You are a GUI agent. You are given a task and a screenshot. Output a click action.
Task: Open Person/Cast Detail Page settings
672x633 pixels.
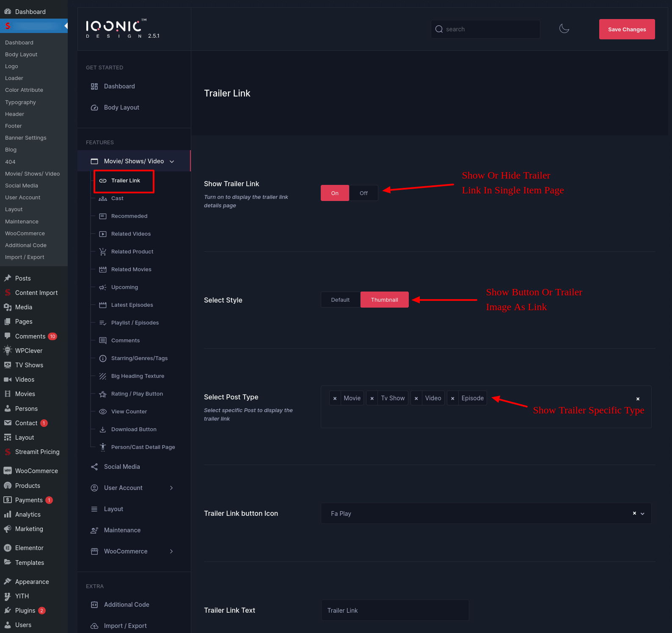point(143,447)
